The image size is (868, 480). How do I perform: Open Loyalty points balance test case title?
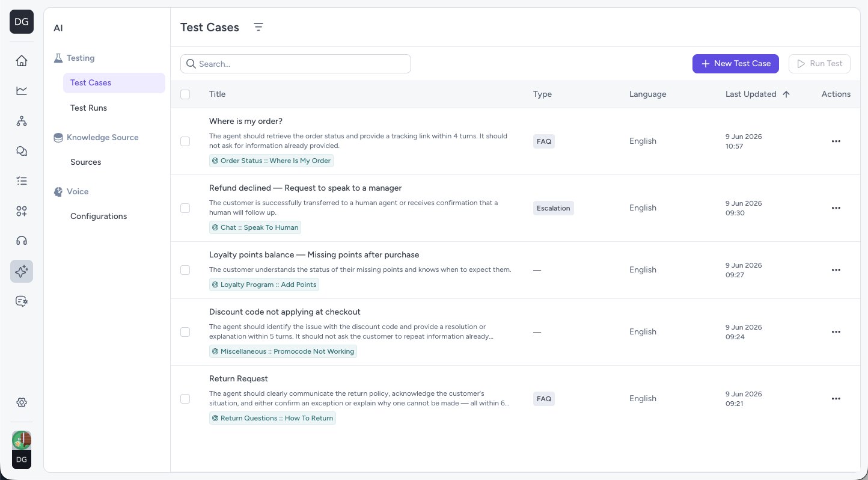(314, 255)
